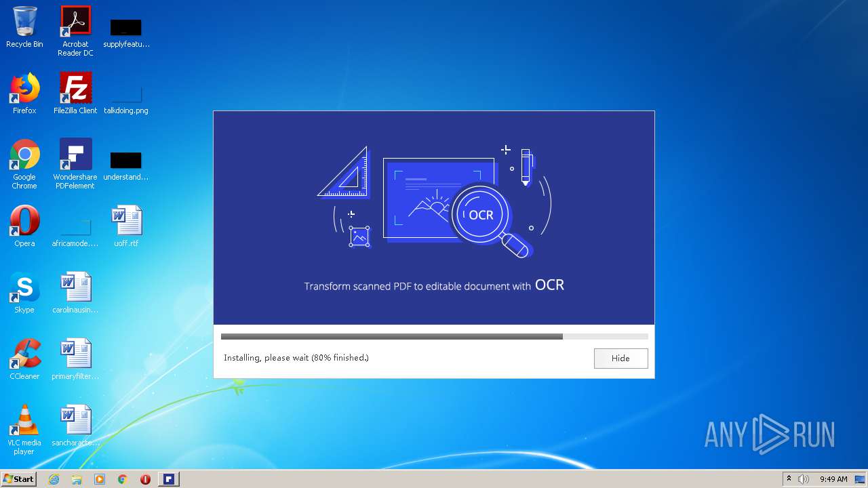This screenshot has width=868, height=488.
Task: Select the supplyfeatu... desktop file
Action: tap(126, 32)
